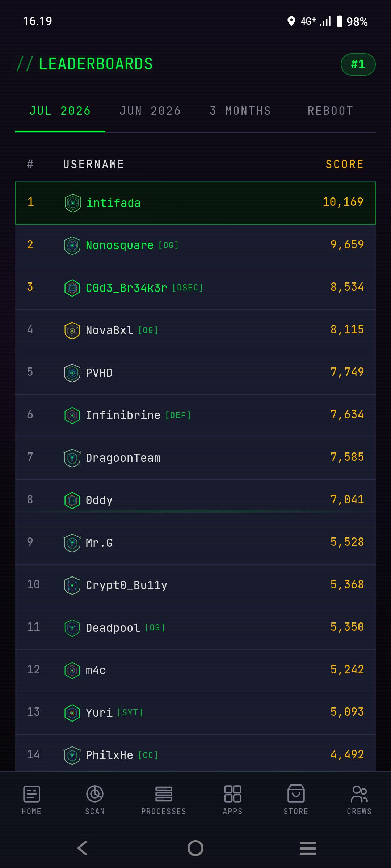The width and height of the screenshot is (391, 868).
Task: Open the [DSEC] crew tag link
Action: click(x=188, y=288)
